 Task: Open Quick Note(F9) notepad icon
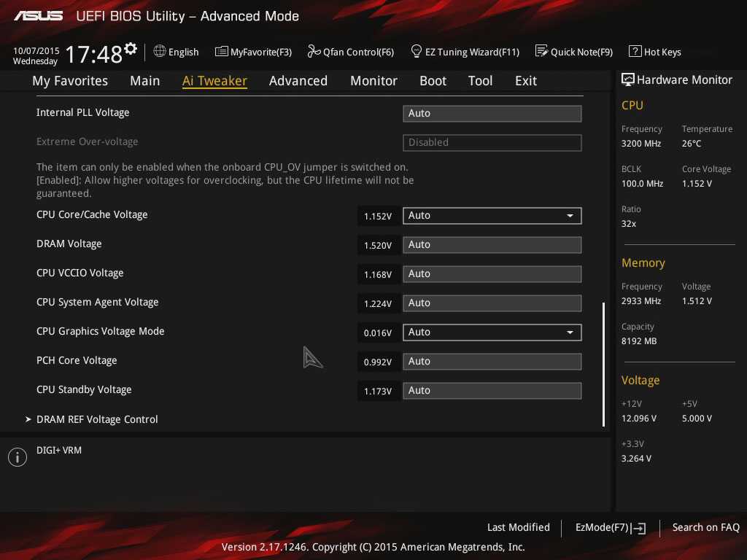click(541, 52)
